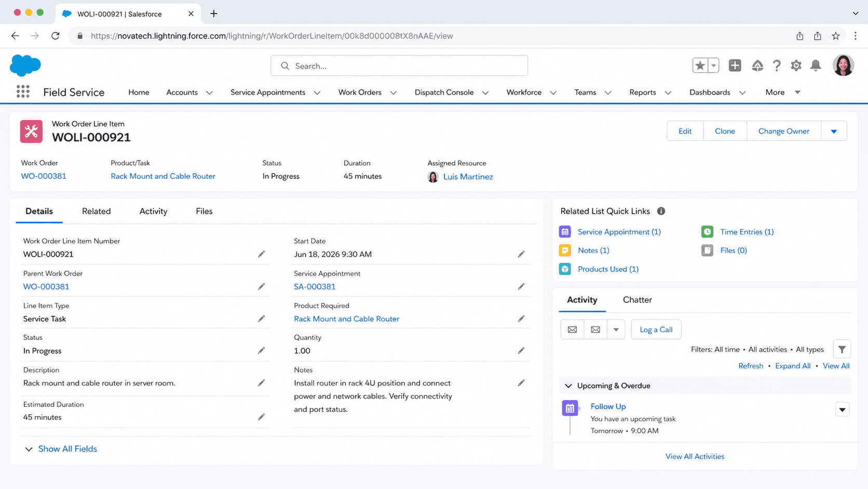Open the Reports nav item
This screenshot has width=868, height=489.
643,92
